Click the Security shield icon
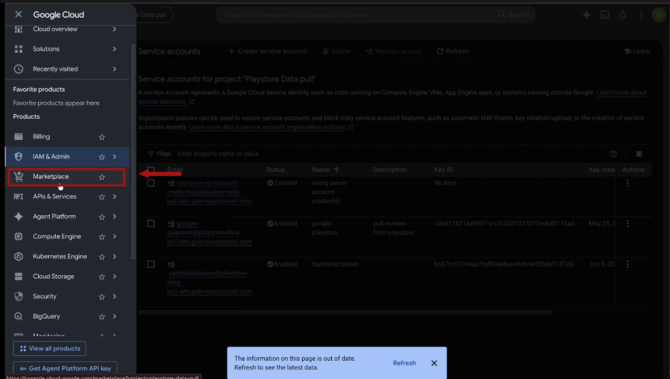Viewport: 670px width, 379px height. (x=18, y=297)
